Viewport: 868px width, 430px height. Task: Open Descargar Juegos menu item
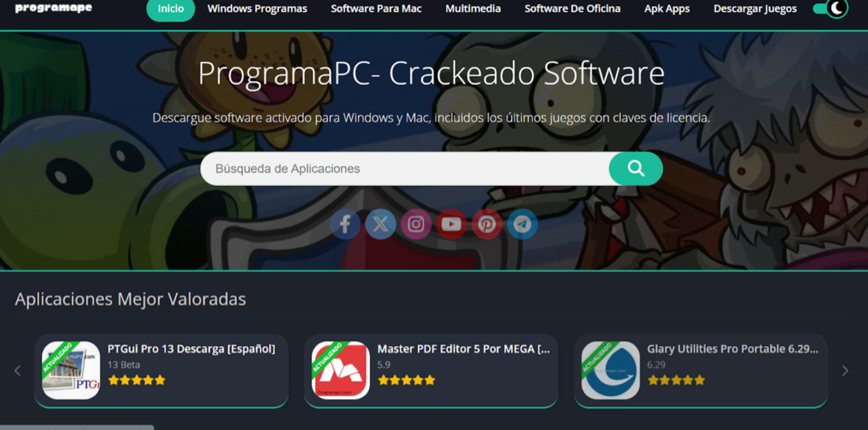[755, 9]
